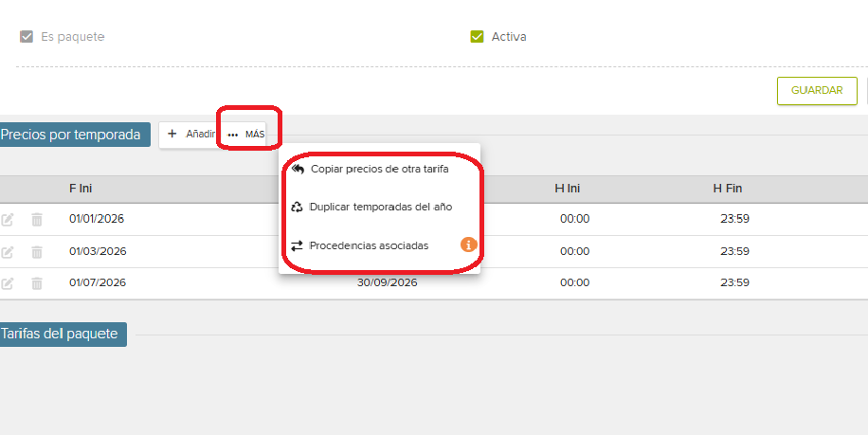Open the MÁS dropdown menu
This screenshot has height=435, width=868.
click(x=246, y=135)
